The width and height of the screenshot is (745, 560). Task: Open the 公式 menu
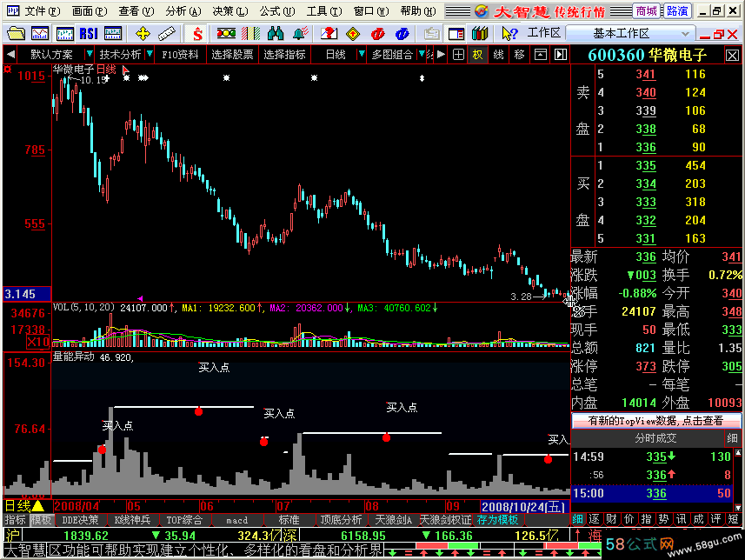coord(277,11)
